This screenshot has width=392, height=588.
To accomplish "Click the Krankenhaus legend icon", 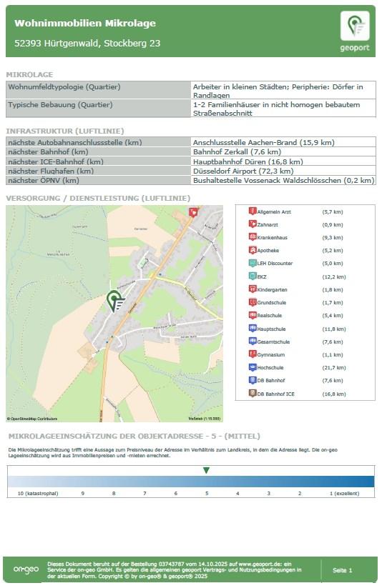I will coord(253,237).
